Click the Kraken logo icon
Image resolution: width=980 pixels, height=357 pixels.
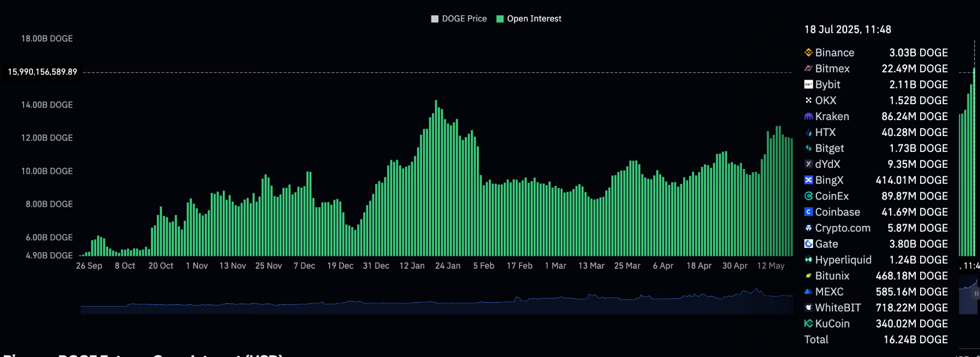[808, 116]
